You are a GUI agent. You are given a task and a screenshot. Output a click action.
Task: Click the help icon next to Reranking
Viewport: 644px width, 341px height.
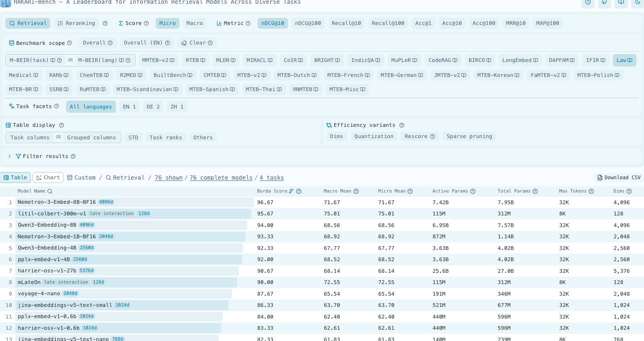click(105, 23)
